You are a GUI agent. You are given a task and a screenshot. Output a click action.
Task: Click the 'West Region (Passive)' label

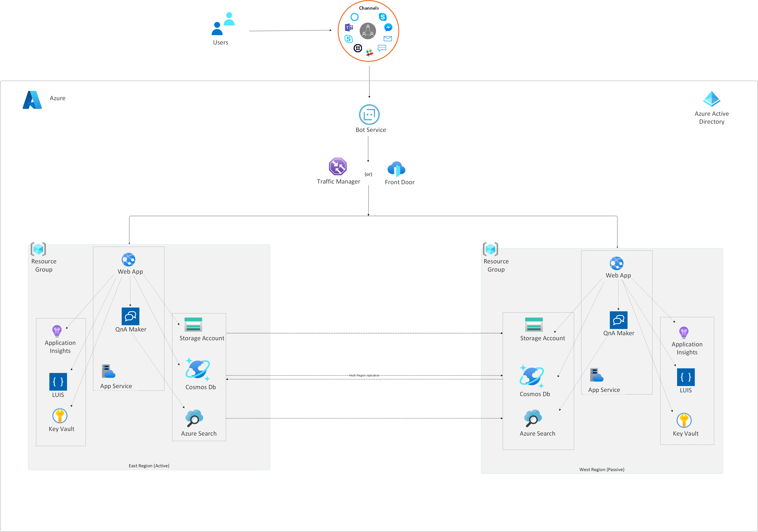601,469
